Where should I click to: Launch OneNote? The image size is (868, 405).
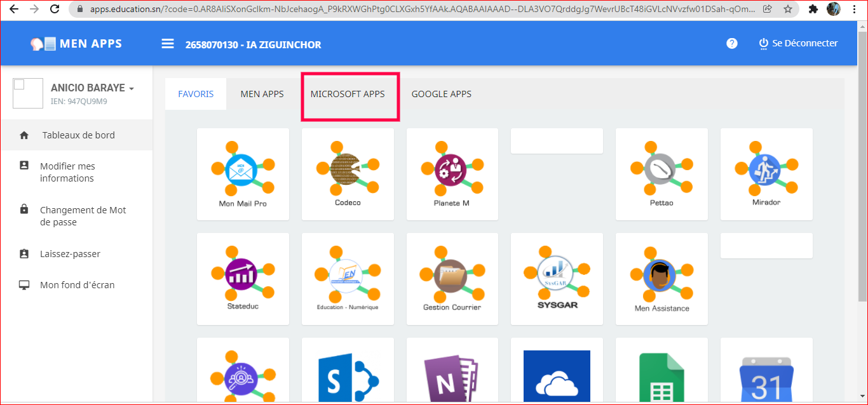452,376
